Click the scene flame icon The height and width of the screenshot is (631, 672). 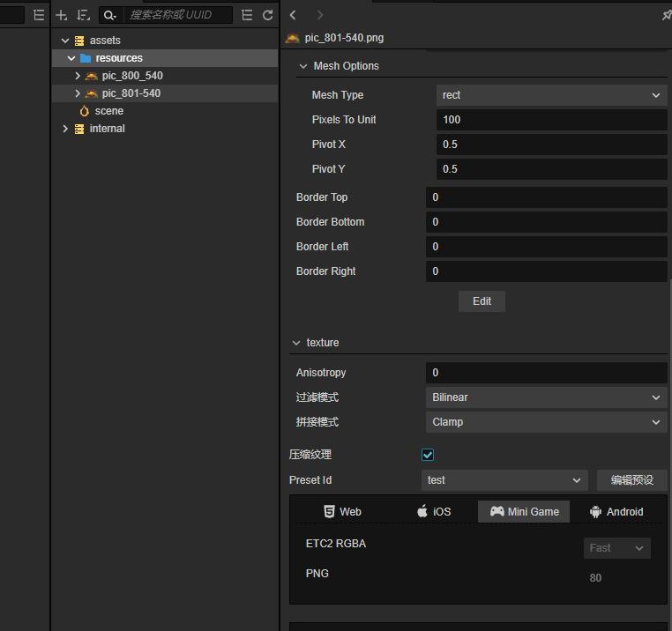85,111
